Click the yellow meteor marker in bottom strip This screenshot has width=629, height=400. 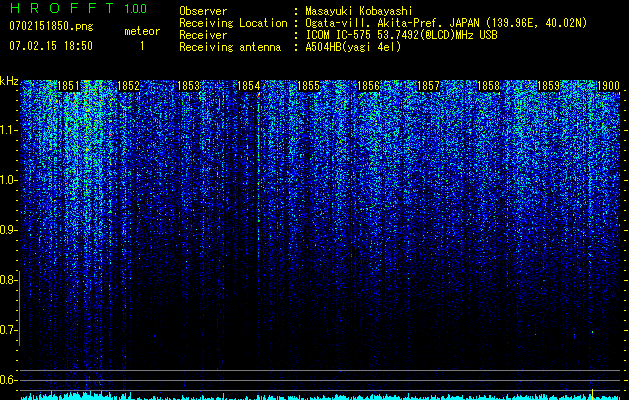click(592, 393)
